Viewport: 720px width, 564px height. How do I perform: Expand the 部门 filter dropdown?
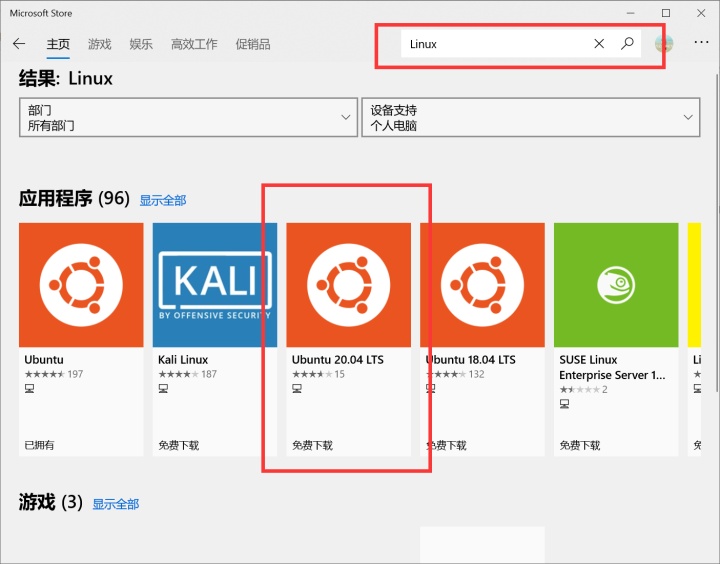(188, 117)
